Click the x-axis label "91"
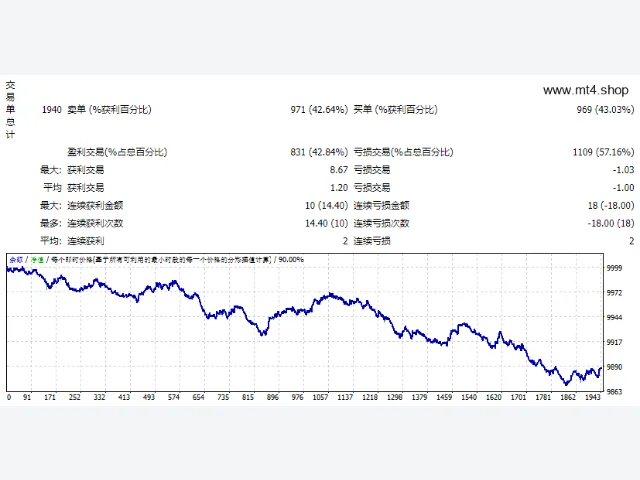This screenshot has width=640, height=480. (x=27, y=397)
